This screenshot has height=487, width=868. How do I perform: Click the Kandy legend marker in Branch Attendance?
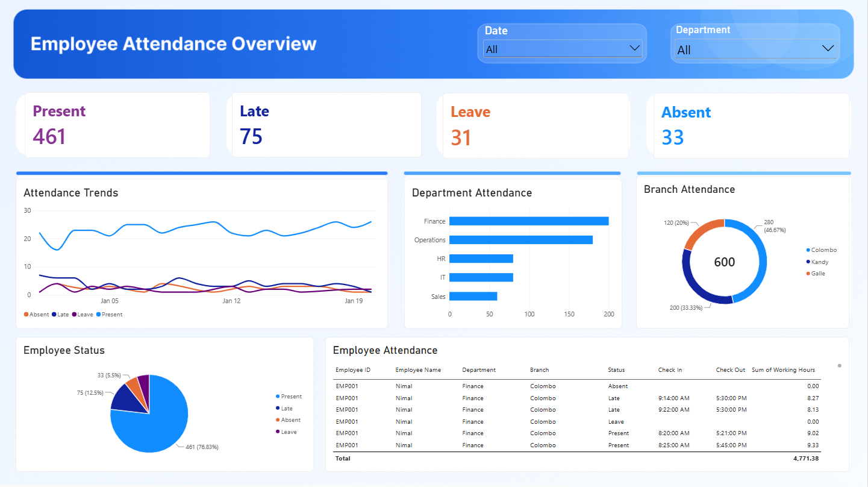[x=808, y=262]
